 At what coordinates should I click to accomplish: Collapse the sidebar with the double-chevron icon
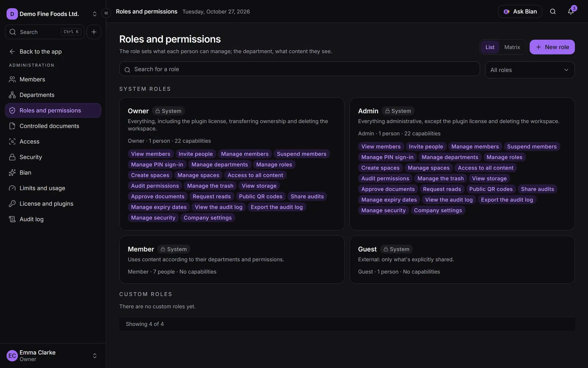(x=106, y=13)
